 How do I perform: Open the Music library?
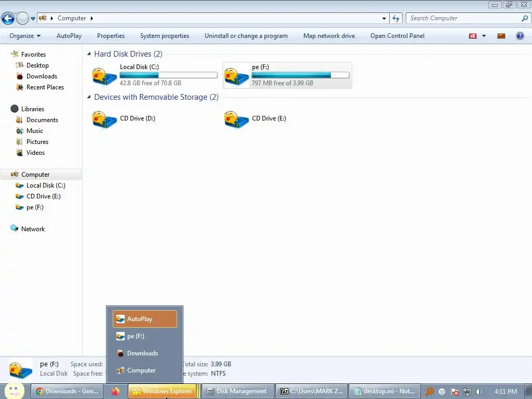click(35, 130)
